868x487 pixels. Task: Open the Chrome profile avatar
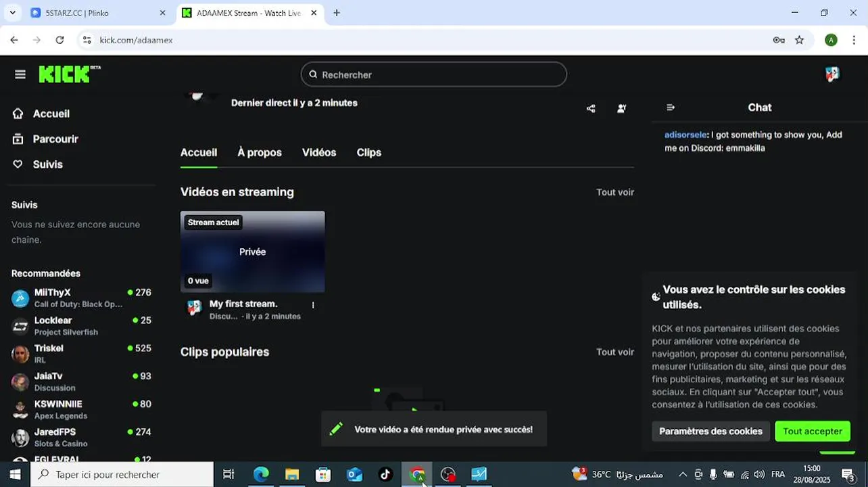(x=831, y=40)
